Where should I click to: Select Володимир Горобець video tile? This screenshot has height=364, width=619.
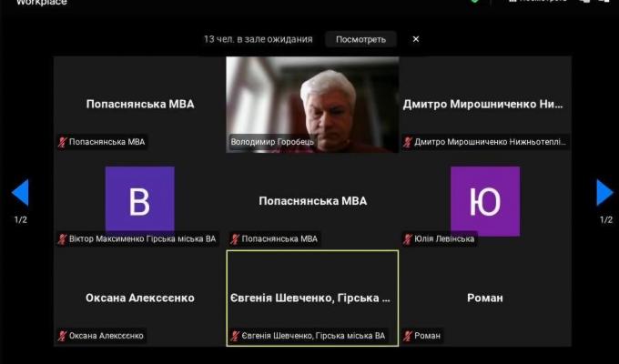[312, 105]
